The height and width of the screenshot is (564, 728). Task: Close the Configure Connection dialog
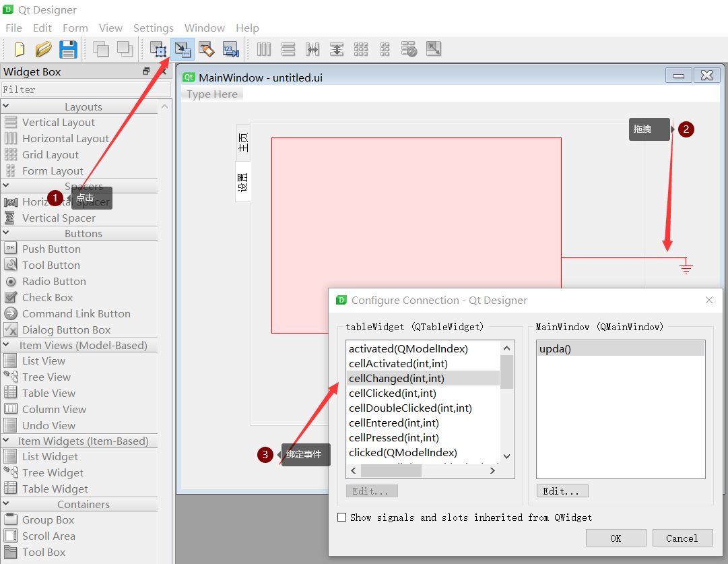point(709,300)
